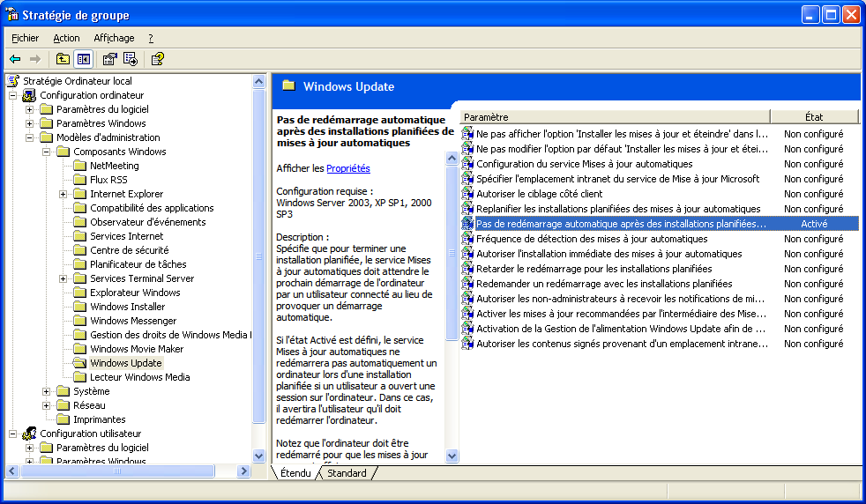Expand the Services Terminal Server node
Screen dimensions: 866x504
tap(63, 278)
